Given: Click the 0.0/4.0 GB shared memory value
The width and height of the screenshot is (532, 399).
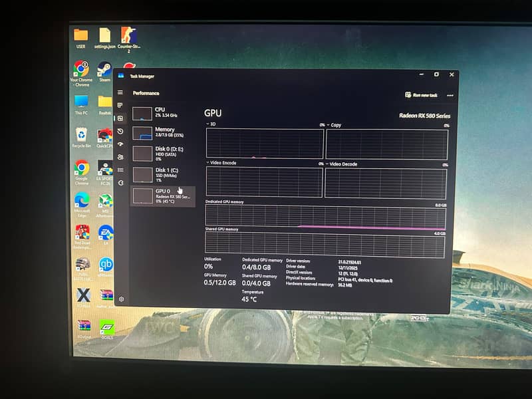Looking at the screenshot, I should [256, 283].
